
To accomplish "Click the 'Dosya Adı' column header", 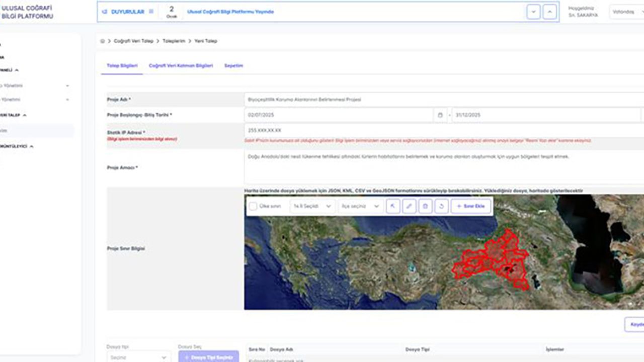I will [x=281, y=349].
